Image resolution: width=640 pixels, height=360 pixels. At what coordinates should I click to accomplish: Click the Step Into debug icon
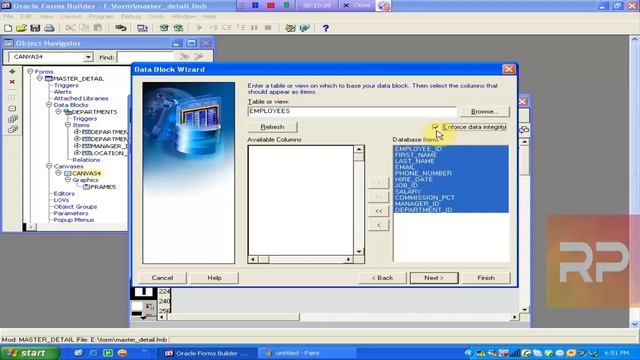pyautogui.click(x=213, y=28)
